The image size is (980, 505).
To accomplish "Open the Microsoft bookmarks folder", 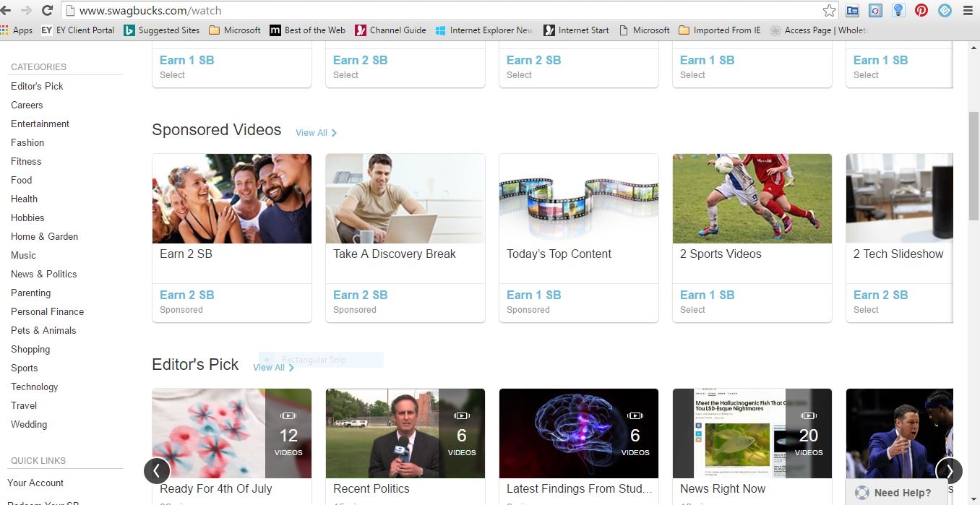I will click(235, 30).
